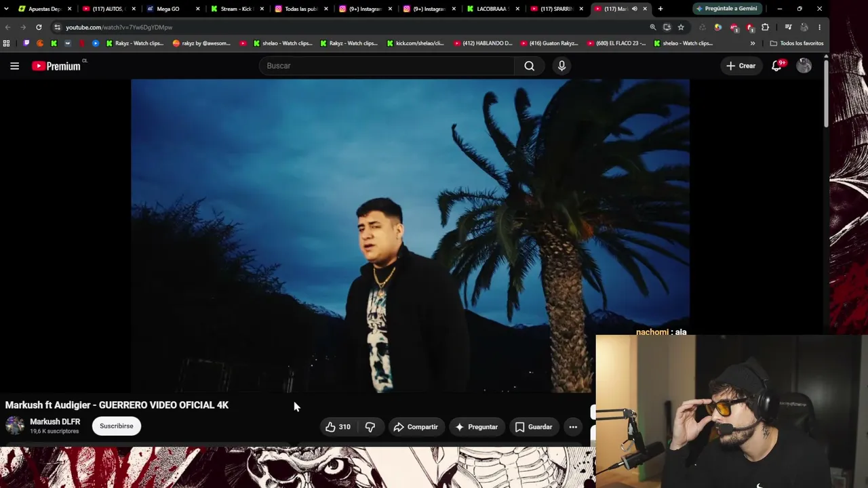Click the 19,6 K suscriptores text

point(54,431)
